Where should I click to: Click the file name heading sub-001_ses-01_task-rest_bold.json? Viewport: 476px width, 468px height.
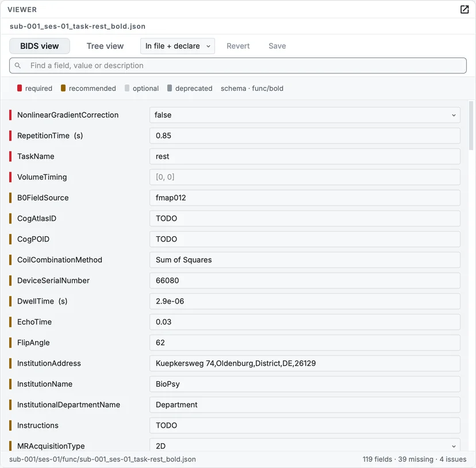78,26
